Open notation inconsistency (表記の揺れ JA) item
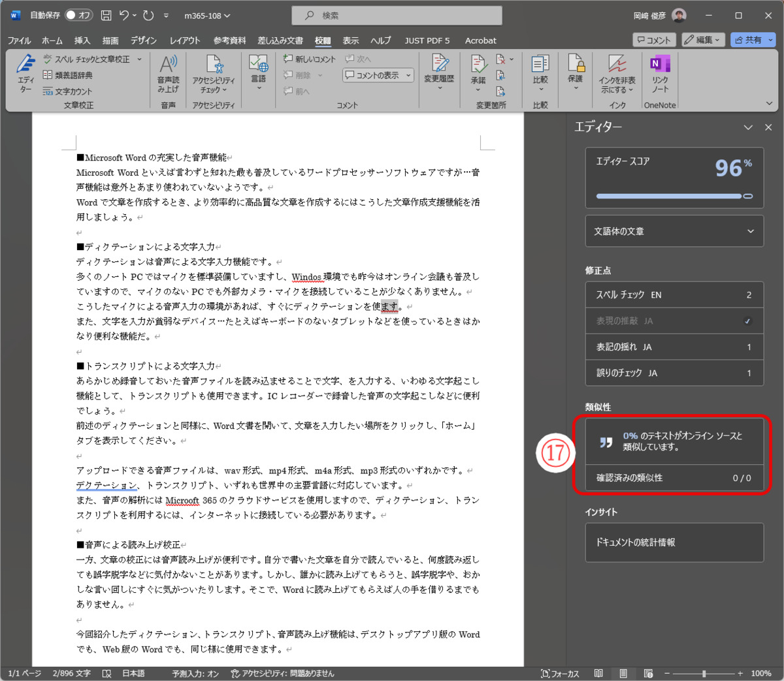784x681 pixels. tap(674, 347)
